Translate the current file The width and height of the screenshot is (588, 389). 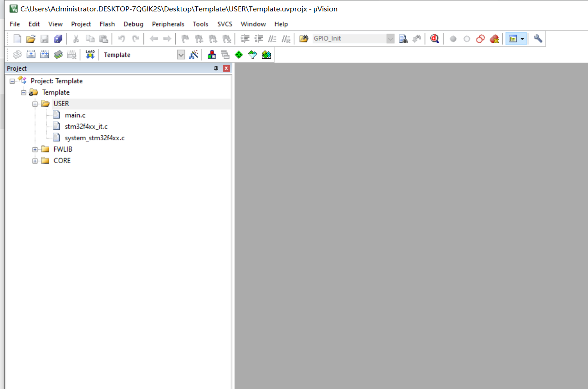17,55
